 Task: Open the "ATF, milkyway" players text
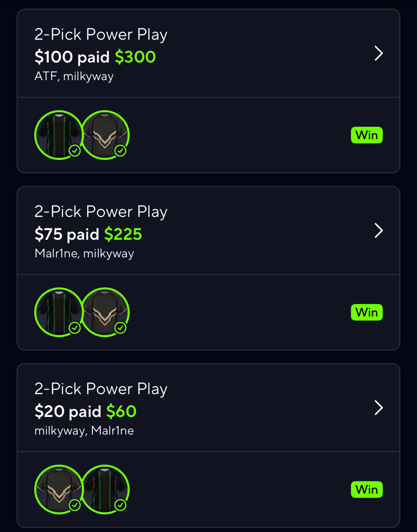74,76
